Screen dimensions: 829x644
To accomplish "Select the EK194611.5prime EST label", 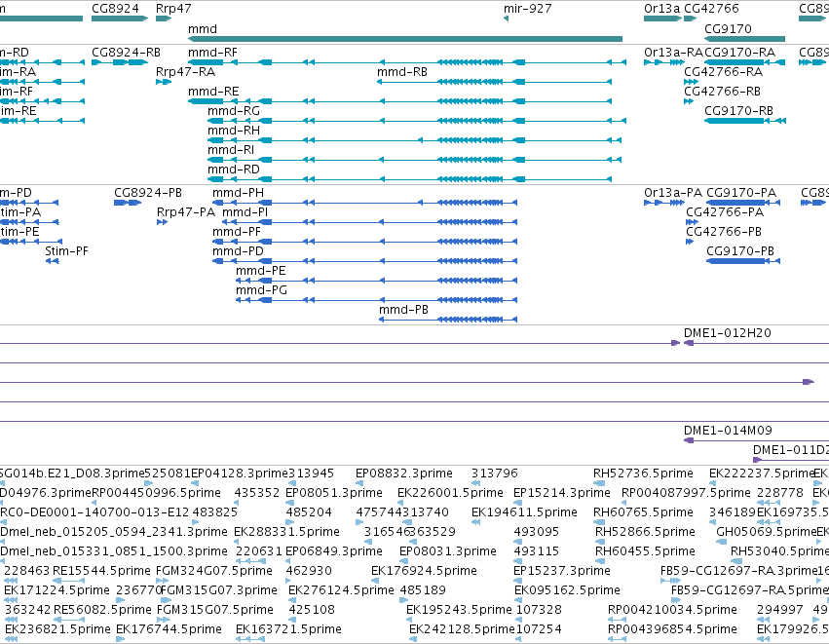I will coord(524,512).
